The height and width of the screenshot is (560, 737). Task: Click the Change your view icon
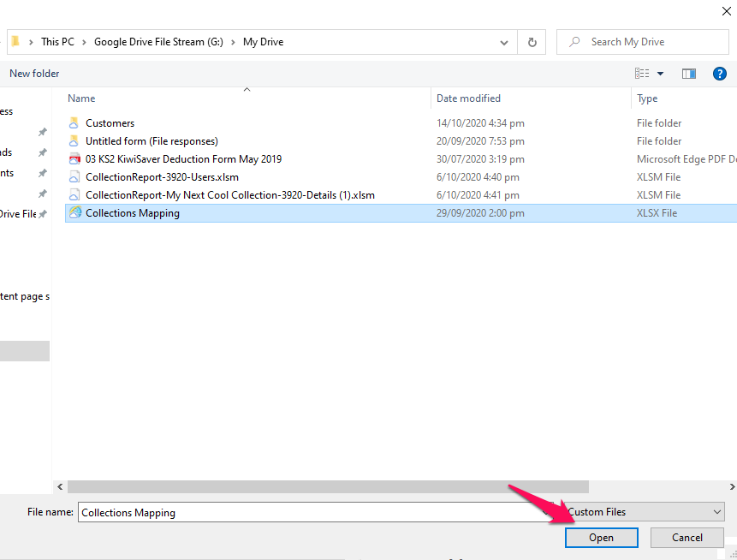click(642, 74)
